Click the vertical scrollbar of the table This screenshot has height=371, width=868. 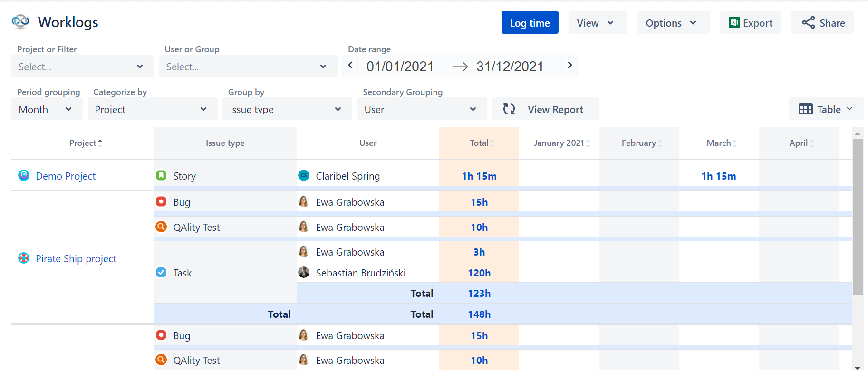point(858,217)
